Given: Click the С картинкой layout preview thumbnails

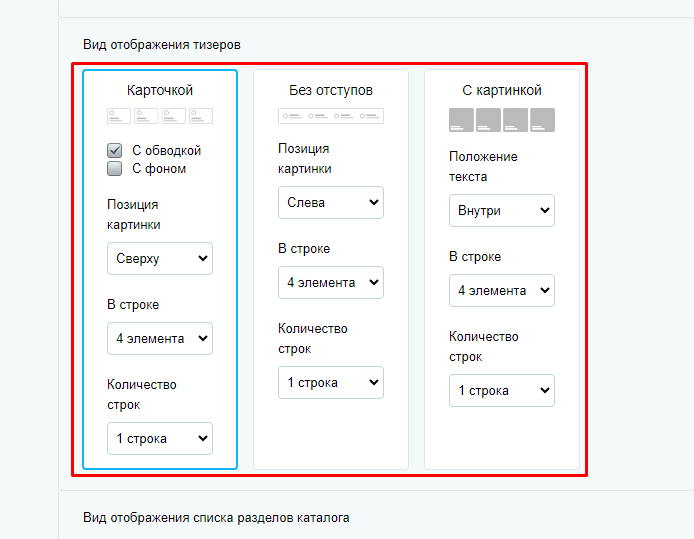Looking at the screenshot, I should (x=501, y=120).
